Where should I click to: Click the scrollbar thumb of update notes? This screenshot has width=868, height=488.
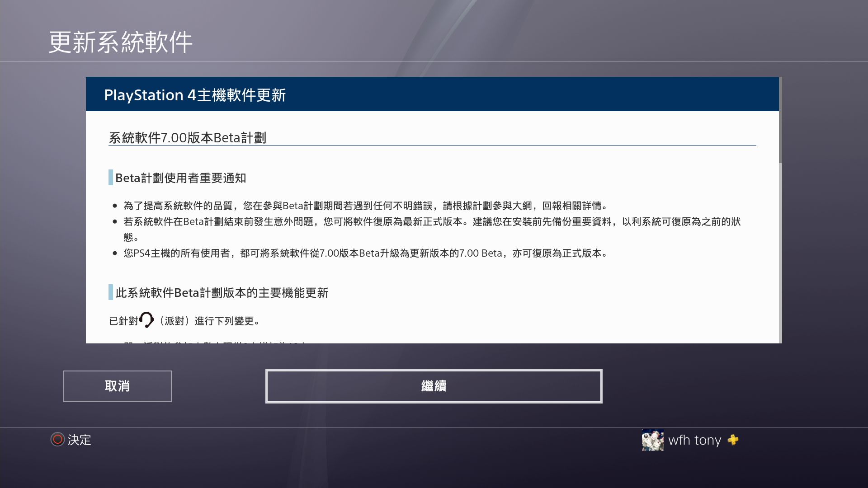(x=780, y=120)
